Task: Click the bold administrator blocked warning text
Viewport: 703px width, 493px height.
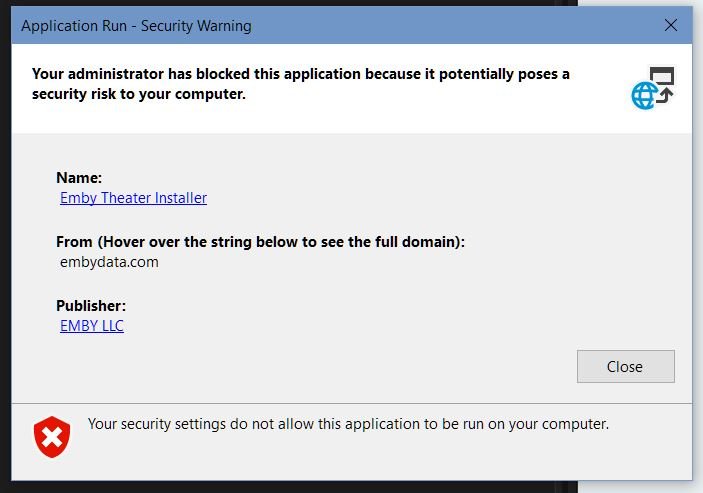Action: pos(300,74)
